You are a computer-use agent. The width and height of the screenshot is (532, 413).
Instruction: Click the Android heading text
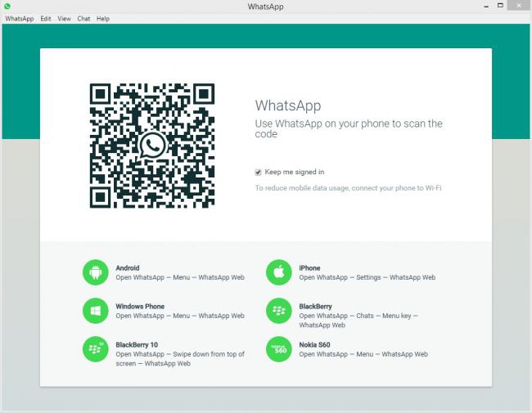click(x=128, y=268)
